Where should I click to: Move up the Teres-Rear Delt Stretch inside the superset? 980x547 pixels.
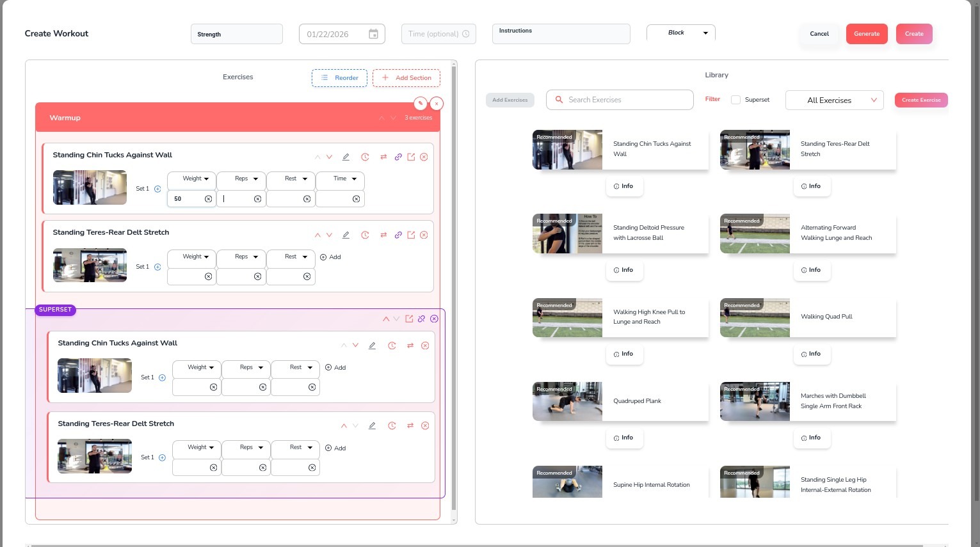344,425
